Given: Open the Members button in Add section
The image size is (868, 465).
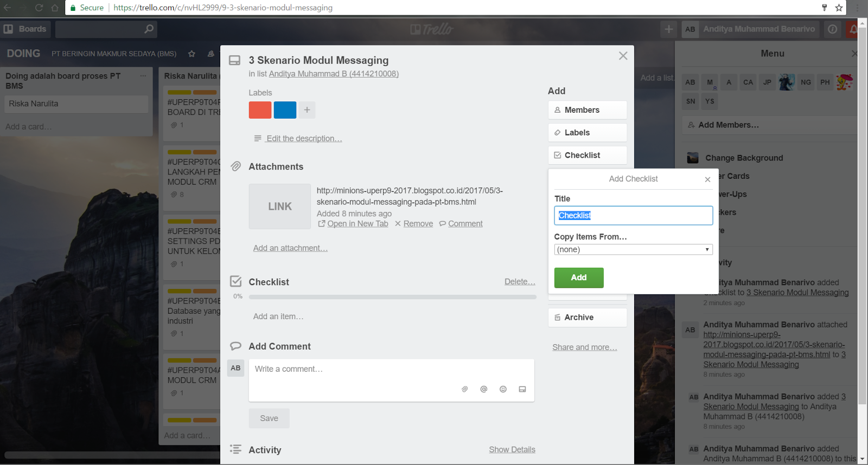Looking at the screenshot, I should pyautogui.click(x=588, y=110).
